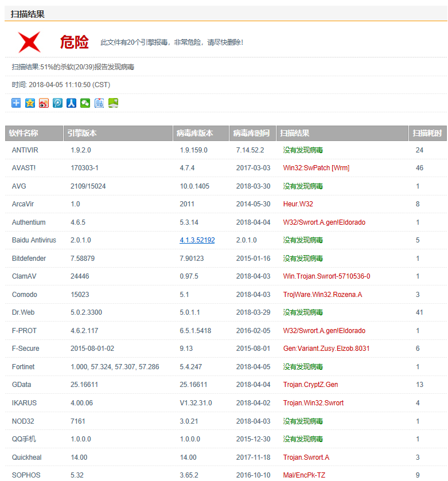Click the Gen:Variant.Zusy.Elzob.8031 result
This screenshot has height=481, width=448.
click(x=326, y=349)
